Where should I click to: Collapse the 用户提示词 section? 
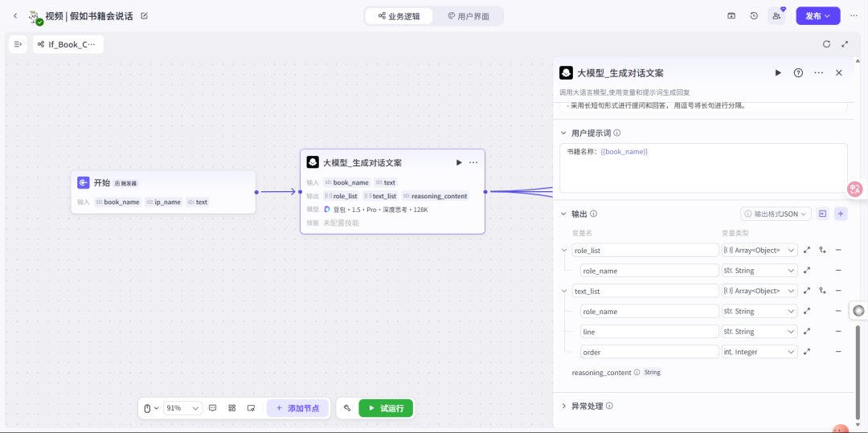pos(564,133)
